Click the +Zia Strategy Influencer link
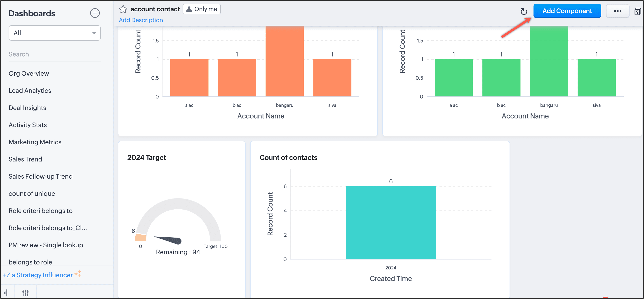 point(38,275)
